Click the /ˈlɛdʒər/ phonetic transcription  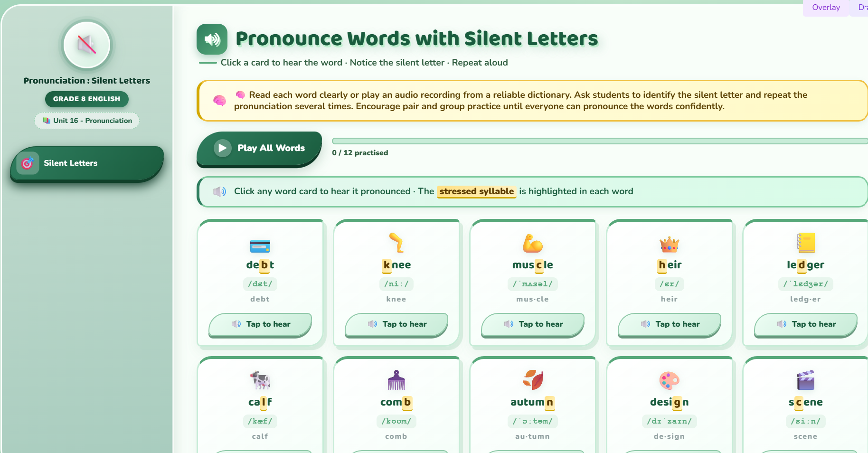(x=805, y=284)
